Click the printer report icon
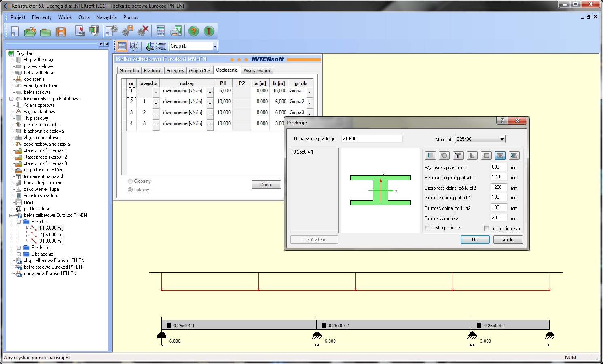Screen dimensions: 603x364 tap(176, 31)
